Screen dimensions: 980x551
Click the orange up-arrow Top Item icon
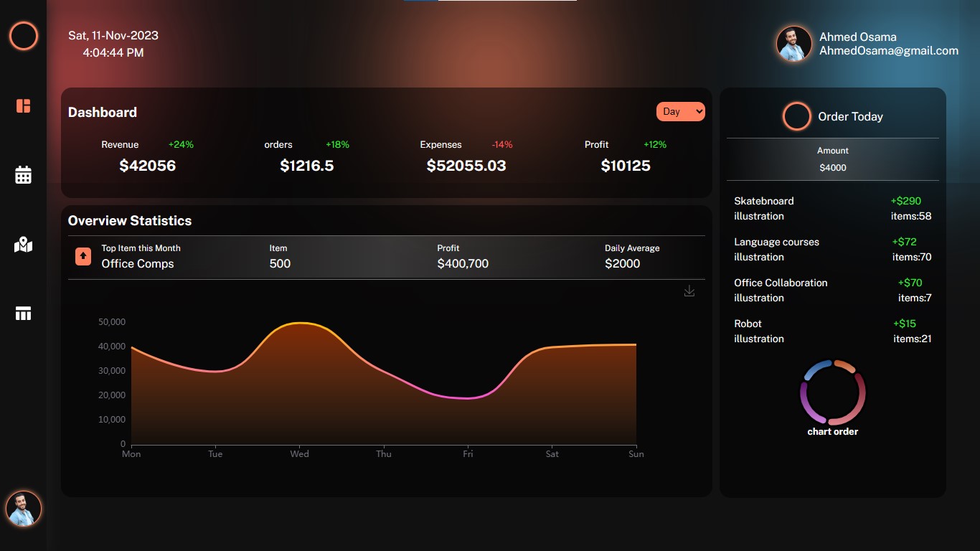(83, 256)
